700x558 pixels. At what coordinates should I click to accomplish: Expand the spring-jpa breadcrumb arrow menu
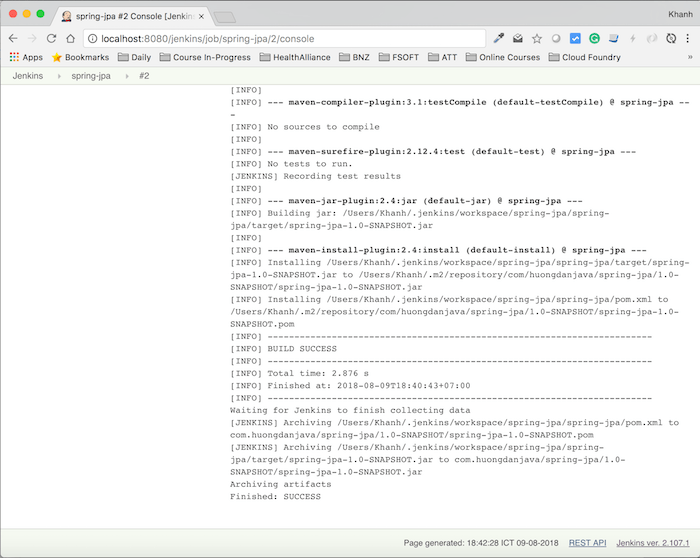tap(127, 76)
